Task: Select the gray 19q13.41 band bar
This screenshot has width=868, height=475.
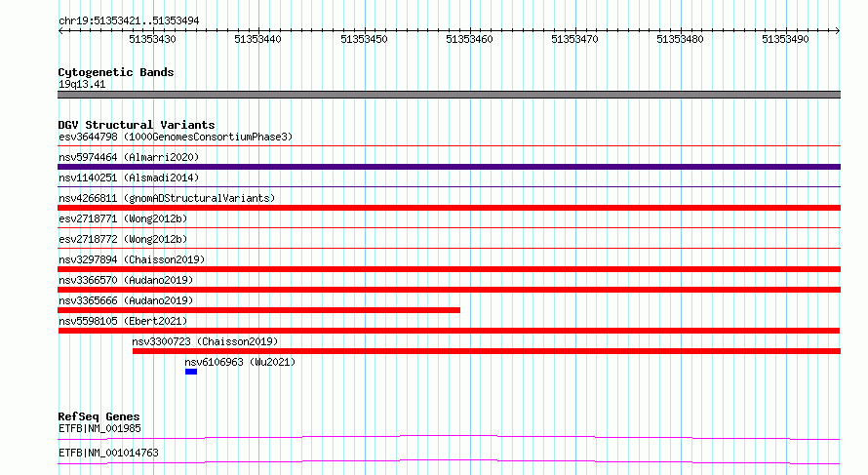Action: coord(449,95)
